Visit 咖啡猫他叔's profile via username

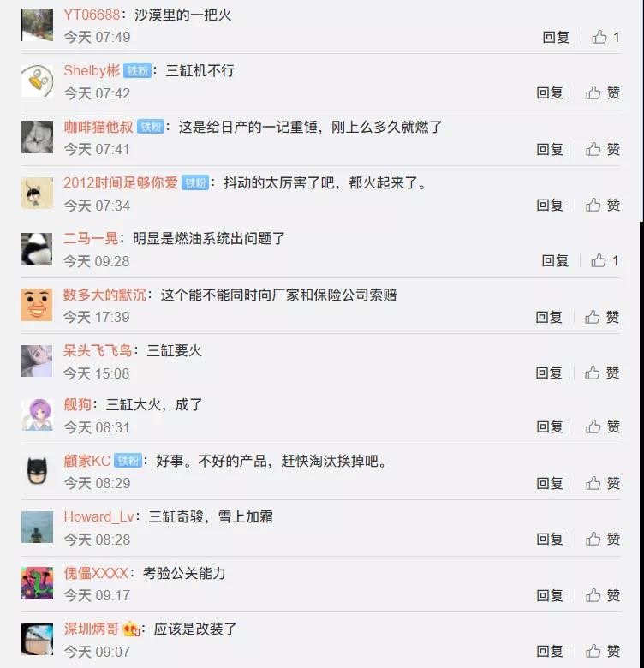[98, 127]
